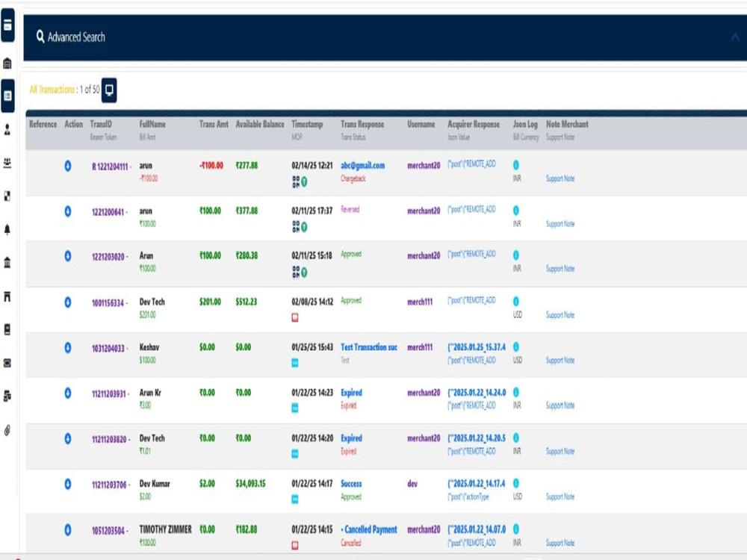The width and height of the screenshot is (747, 560).
Task: Open Json Log icon for Dev Kumar row
Action: click(x=516, y=483)
